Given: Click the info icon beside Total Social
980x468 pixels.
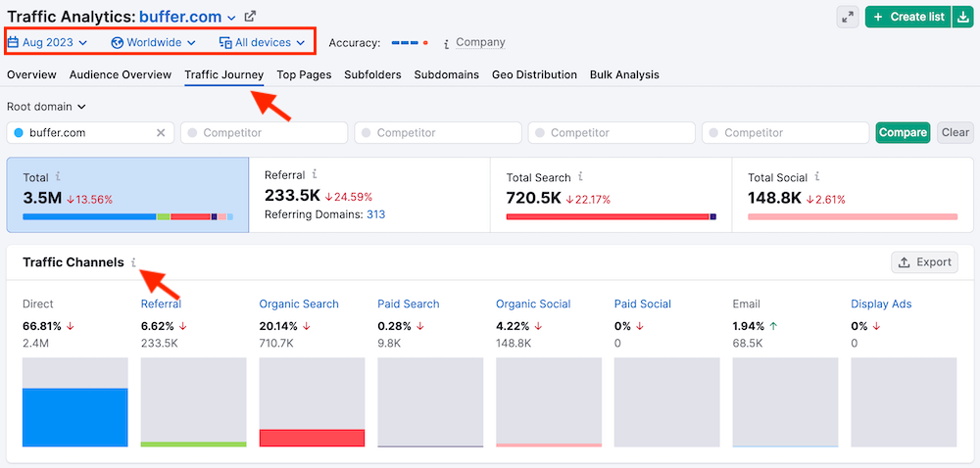Looking at the screenshot, I should click(818, 177).
